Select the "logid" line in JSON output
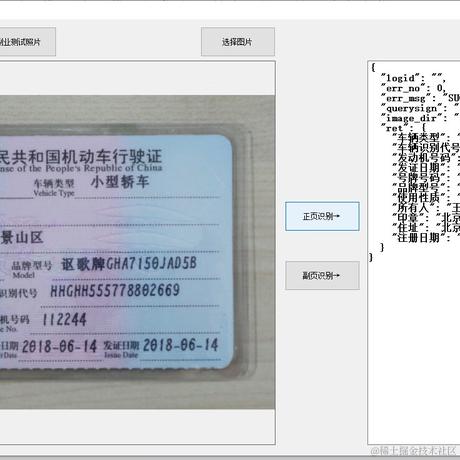The image size is (460, 460). (414, 78)
